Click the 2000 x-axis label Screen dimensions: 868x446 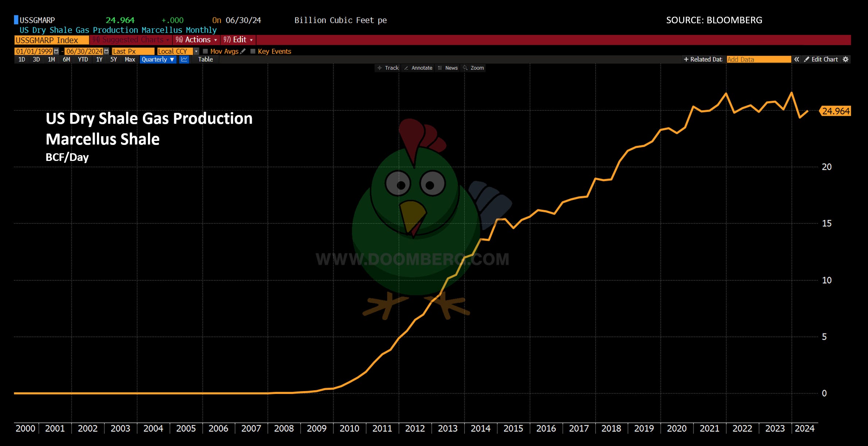pyautogui.click(x=26, y=429)
